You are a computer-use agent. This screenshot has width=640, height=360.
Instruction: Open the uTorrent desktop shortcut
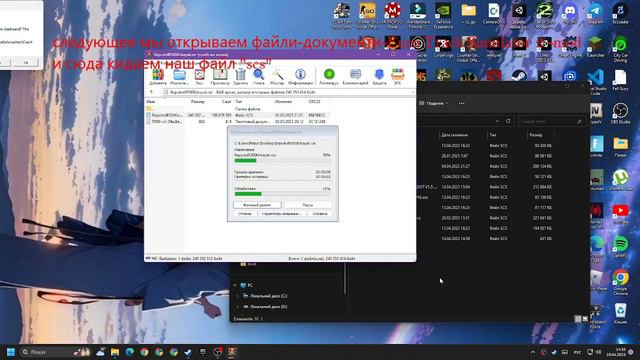620,180
